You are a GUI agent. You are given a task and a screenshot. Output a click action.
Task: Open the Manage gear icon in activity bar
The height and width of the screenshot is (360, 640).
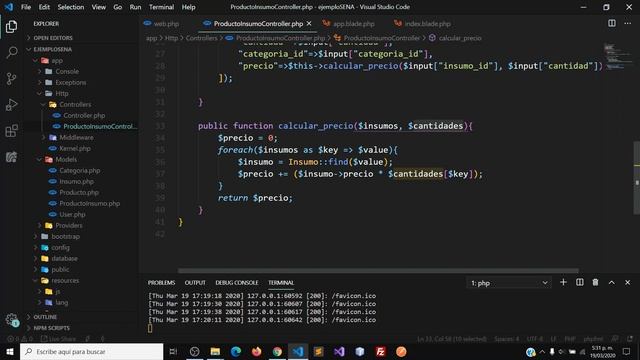(x=11, y=320)
